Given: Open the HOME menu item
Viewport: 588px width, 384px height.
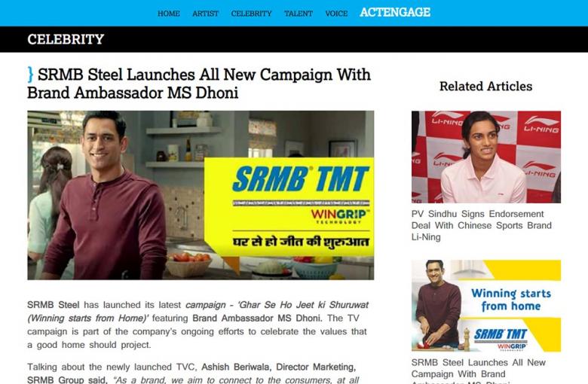Looking at the screenshot, I should (x=168, y=14).
